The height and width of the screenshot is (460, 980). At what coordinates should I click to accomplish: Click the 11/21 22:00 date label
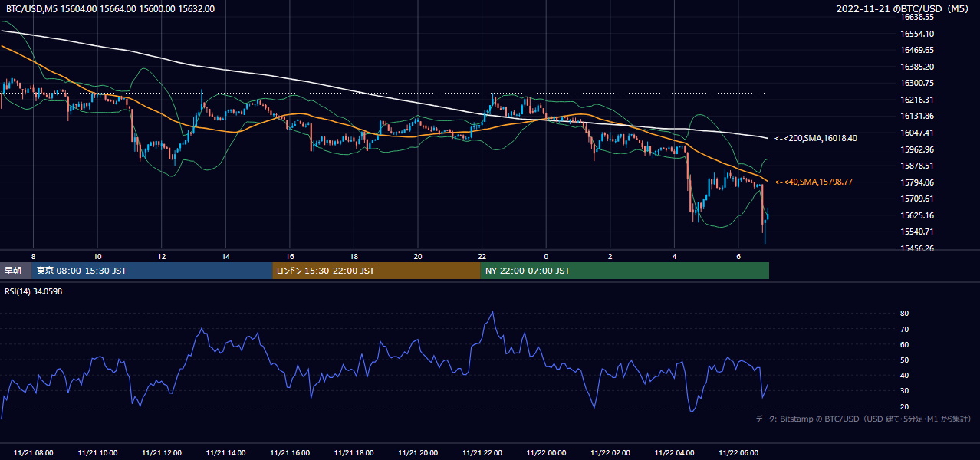[482, 453]
